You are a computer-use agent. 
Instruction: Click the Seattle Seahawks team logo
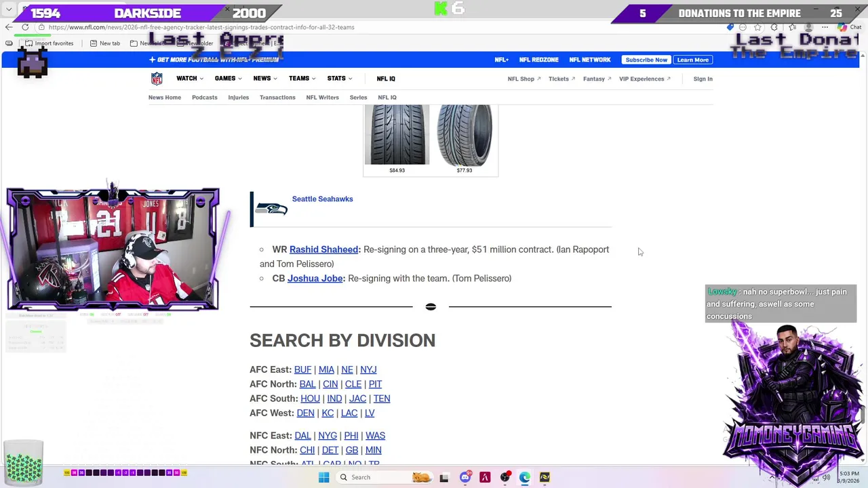click(271, 209)
